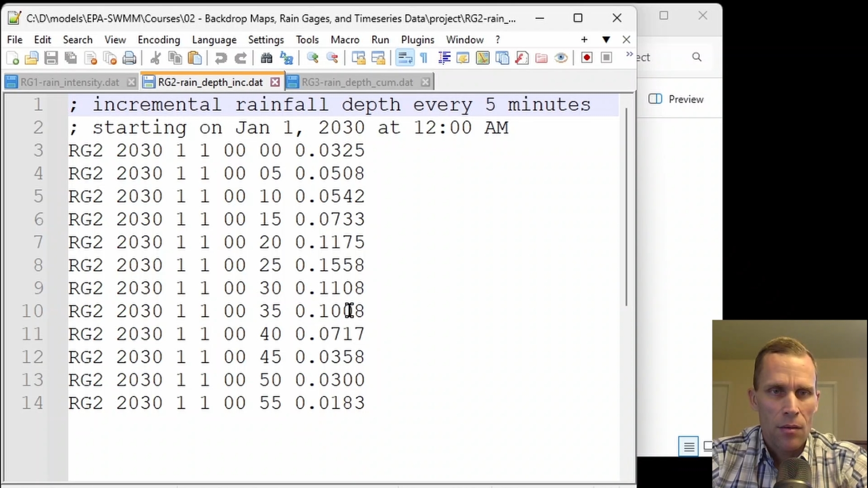Open the question mark help menu
The height and width of the screenshot is (488, 868).
[x=497, y=39]
